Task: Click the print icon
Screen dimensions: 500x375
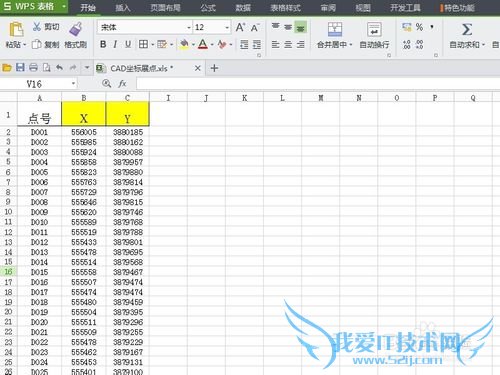Action: (33, 68)
